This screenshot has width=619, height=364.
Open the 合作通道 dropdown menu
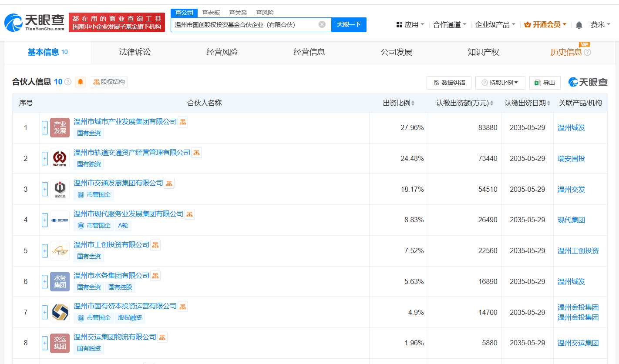pyautogui.click(x=450, y=25)
